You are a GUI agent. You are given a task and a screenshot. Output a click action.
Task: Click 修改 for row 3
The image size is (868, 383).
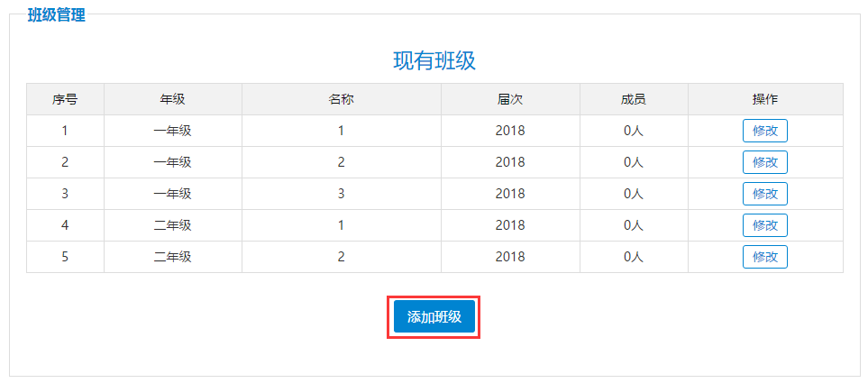(x=765, y=194)
